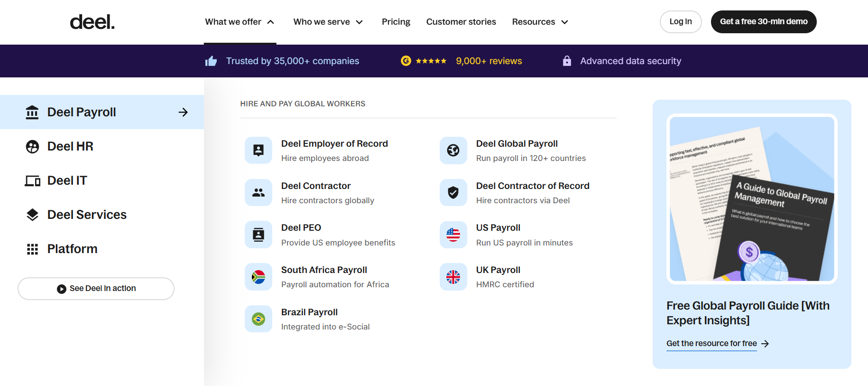Viewport: 868px width, 386px height.
Task: Click the Deel HR globe-face icon
Action: (32, 147)
